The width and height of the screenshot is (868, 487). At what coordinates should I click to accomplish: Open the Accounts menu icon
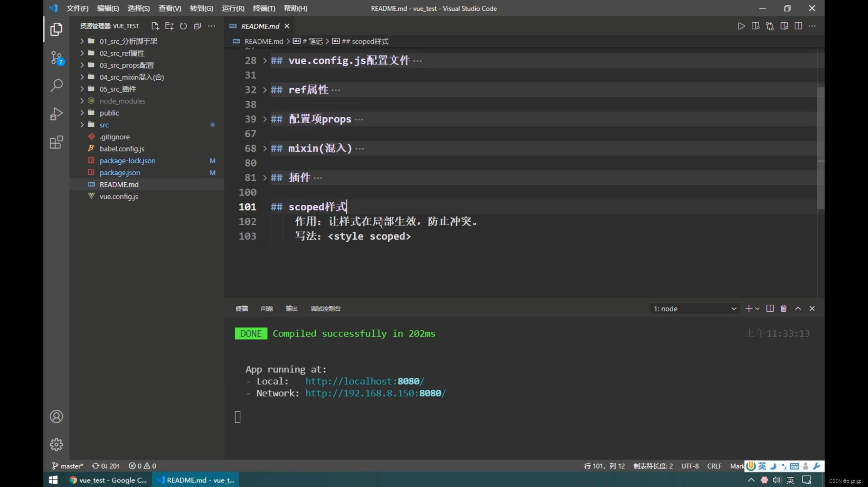[56, 417]
